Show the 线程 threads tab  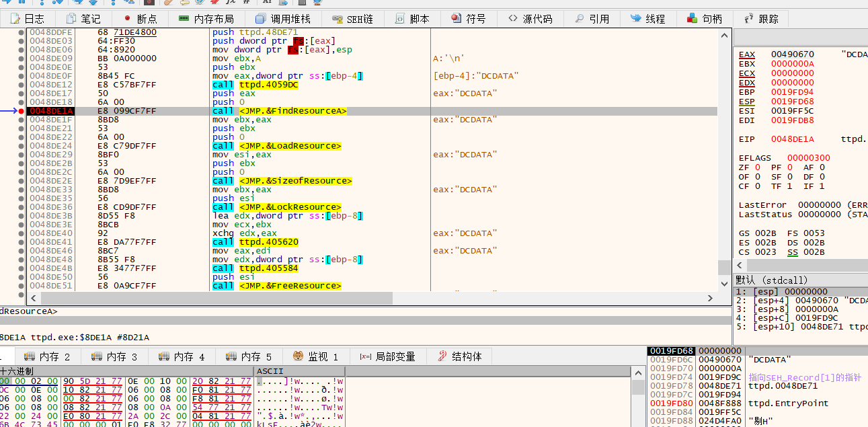[648, 19]
